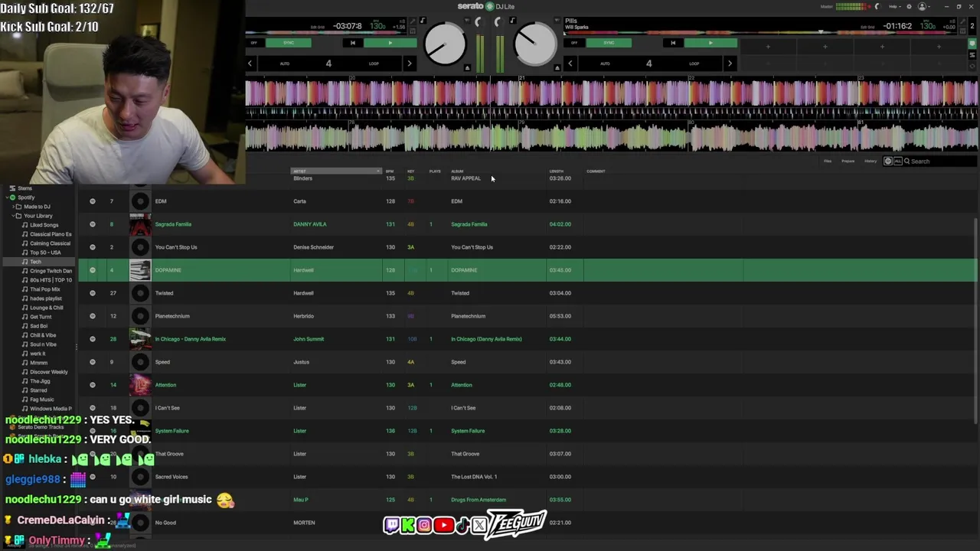Click the main scrolling waveform display
Image resolution: width=980 pixels, height=551 pixels.
pyautogui.click(x=611, y=113)
